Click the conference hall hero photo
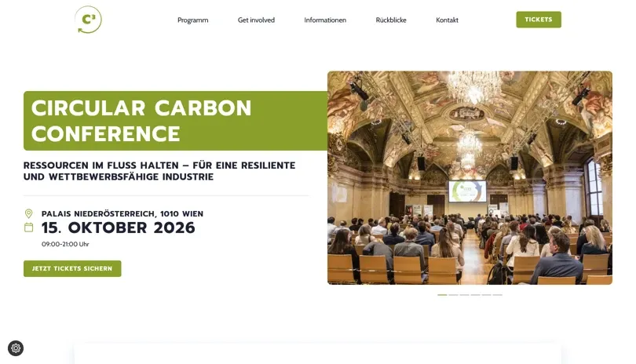This screenshot has width=636, height=364. click(x=470, y=177)
